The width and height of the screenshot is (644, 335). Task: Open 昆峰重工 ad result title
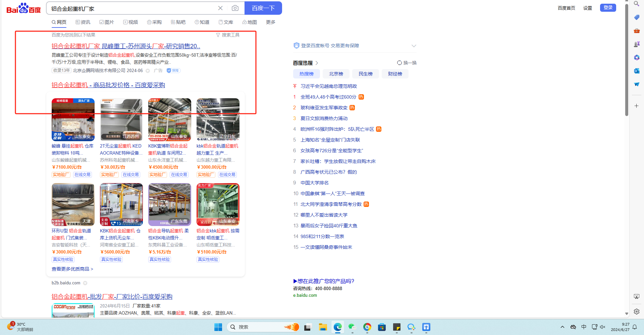(126, 46)
